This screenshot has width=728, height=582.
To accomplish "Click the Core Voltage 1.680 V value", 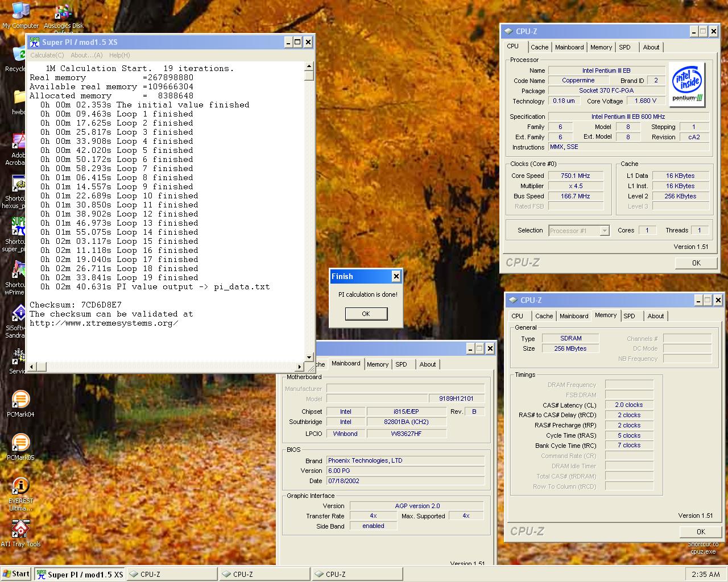I will [645, 101].
